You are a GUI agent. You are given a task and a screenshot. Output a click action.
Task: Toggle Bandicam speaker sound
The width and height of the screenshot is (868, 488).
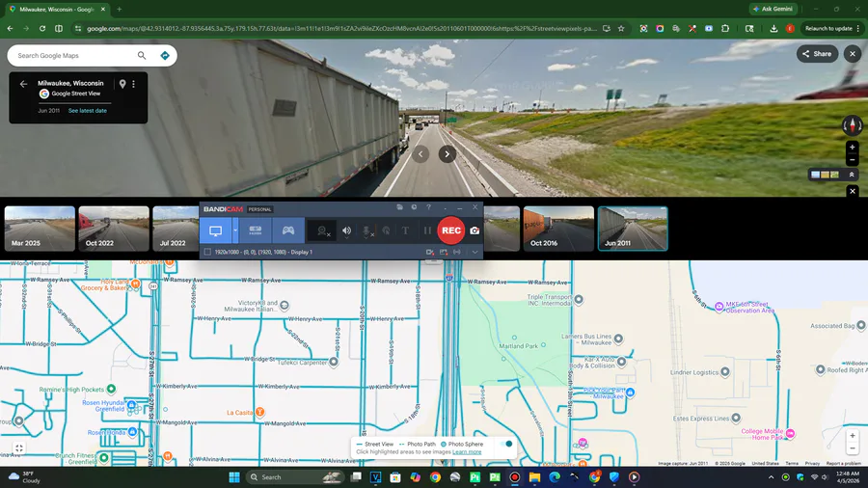346,230
